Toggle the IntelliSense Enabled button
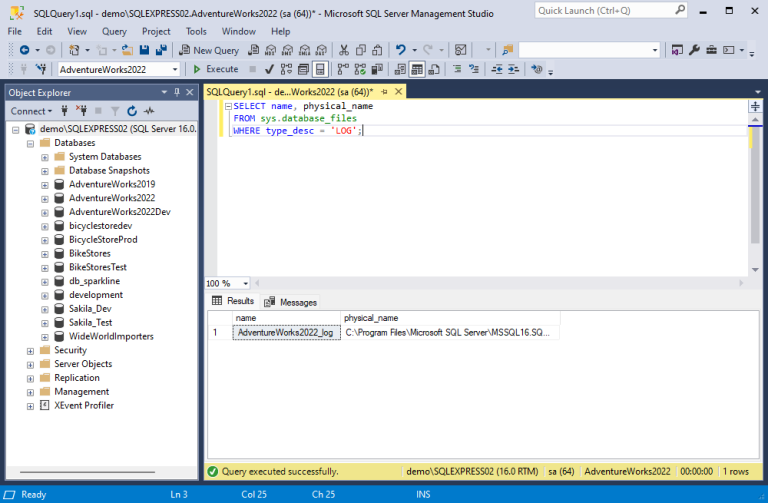Viewport: 768px width, 503px height. pos(320,69)
